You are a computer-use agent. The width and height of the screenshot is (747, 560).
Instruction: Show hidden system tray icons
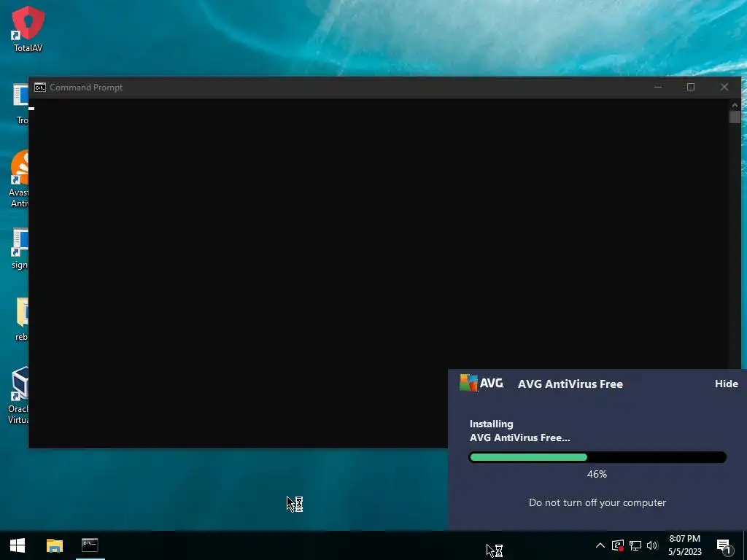[x=600, y=545]
